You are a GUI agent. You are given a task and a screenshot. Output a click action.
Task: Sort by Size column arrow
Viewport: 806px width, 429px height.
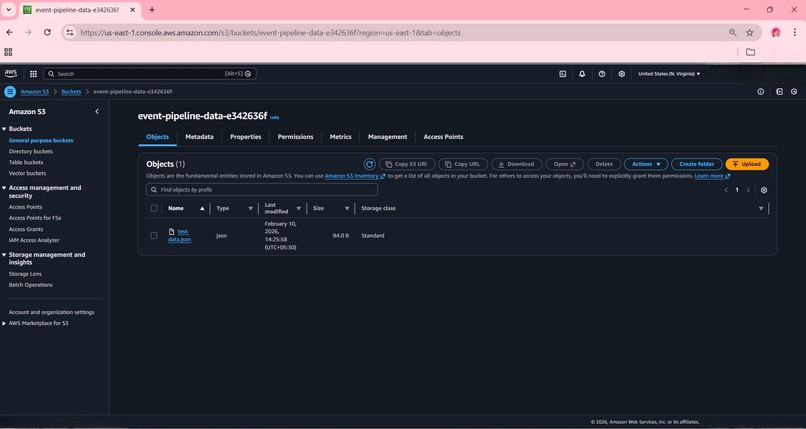tap(347, 209)
